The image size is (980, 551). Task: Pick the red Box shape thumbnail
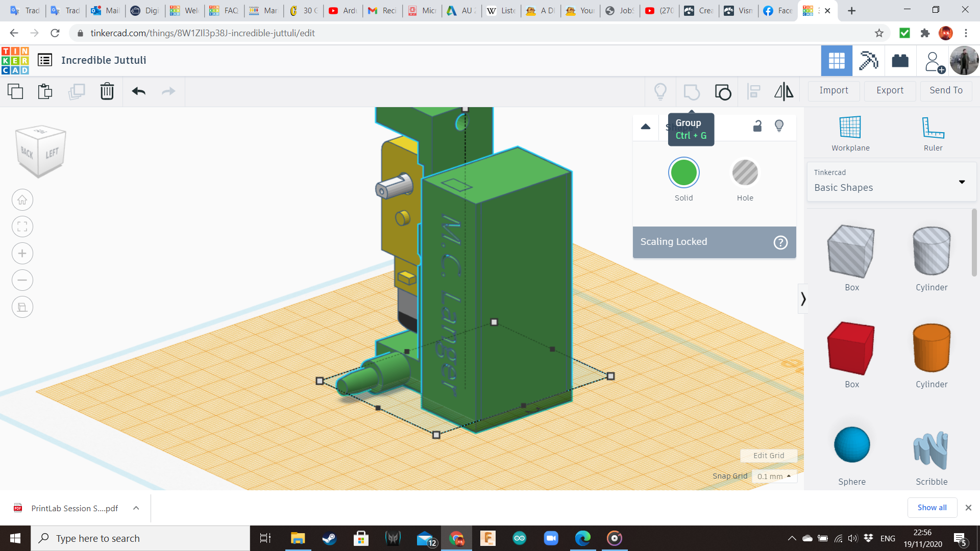click(x=851, y=349)
